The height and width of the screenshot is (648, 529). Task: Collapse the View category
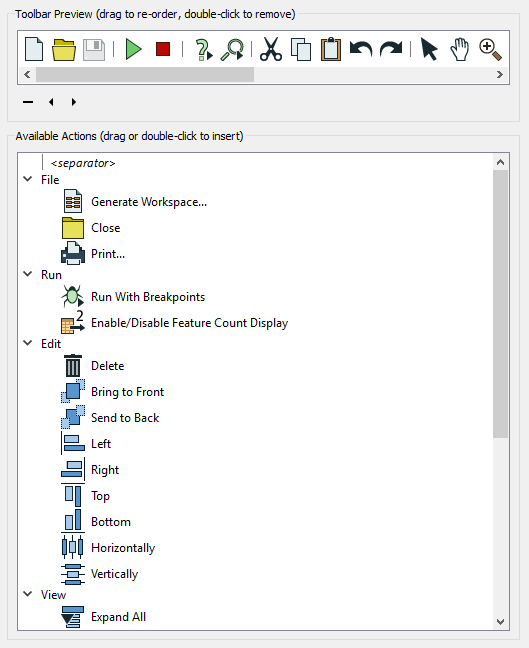[x=28, y=594]
